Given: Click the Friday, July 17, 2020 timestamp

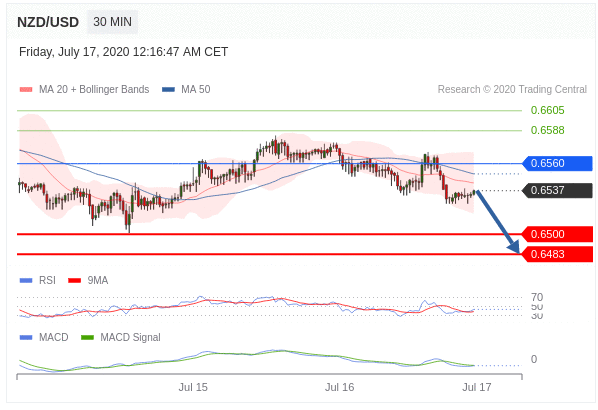Looking at the screenshot, I should [124, 52].
